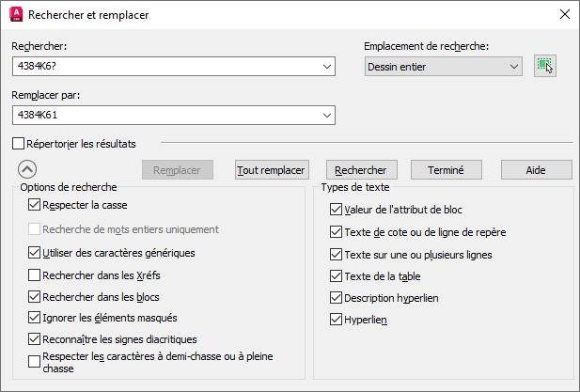Screen dimensions: 580x392
Task: Toggle Ignorer les éléments masqués checkbox
Action: point(35,318)
